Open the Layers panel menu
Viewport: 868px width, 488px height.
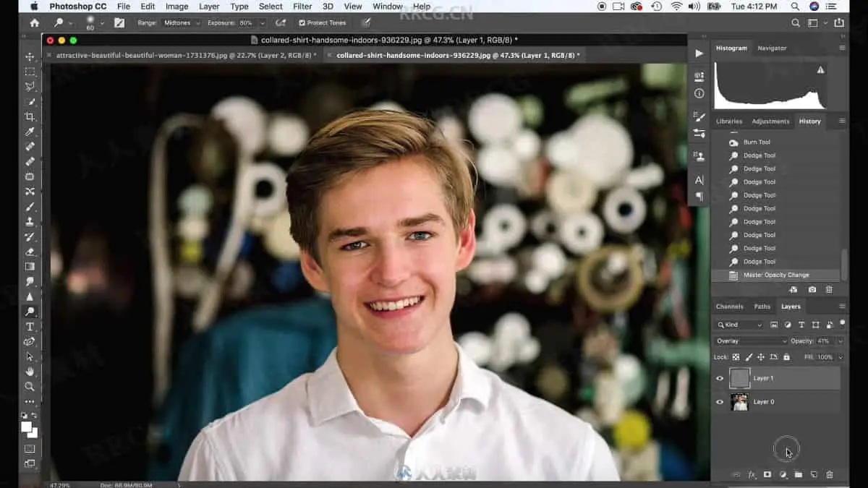[841, 307]
